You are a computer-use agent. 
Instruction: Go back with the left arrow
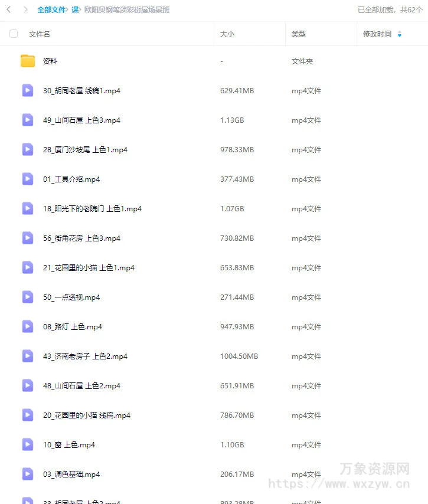9,9
